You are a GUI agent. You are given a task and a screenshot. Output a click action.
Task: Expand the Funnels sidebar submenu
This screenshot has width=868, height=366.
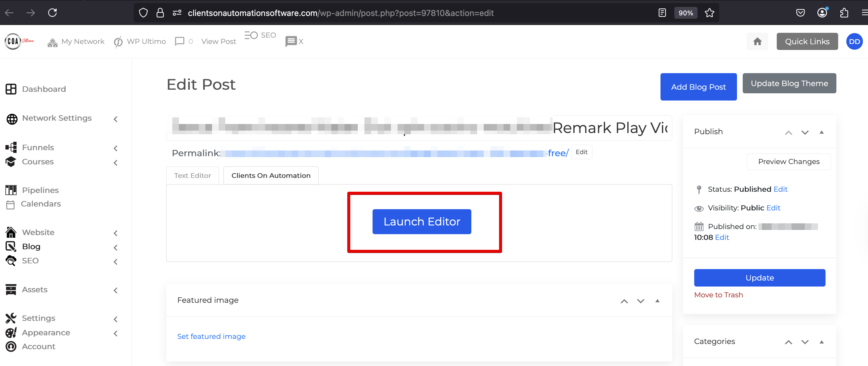click(116, 148)
